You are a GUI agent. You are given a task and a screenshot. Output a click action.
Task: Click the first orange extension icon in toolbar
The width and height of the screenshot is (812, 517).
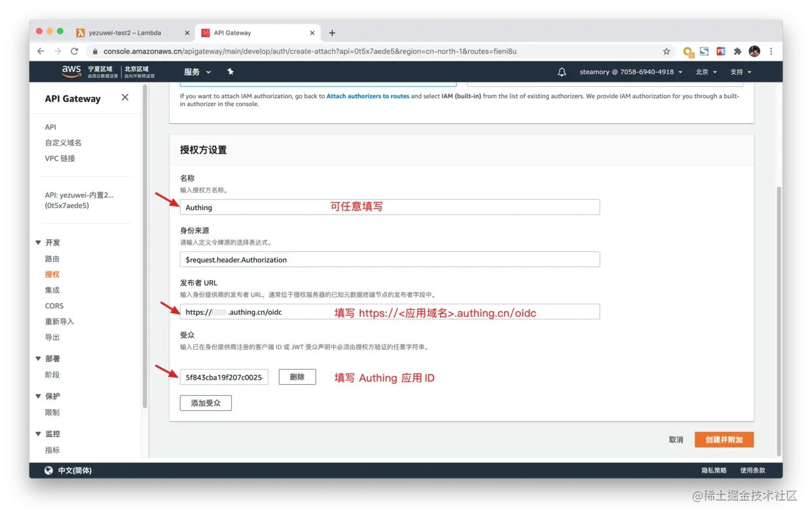click(x=688, y=52)
